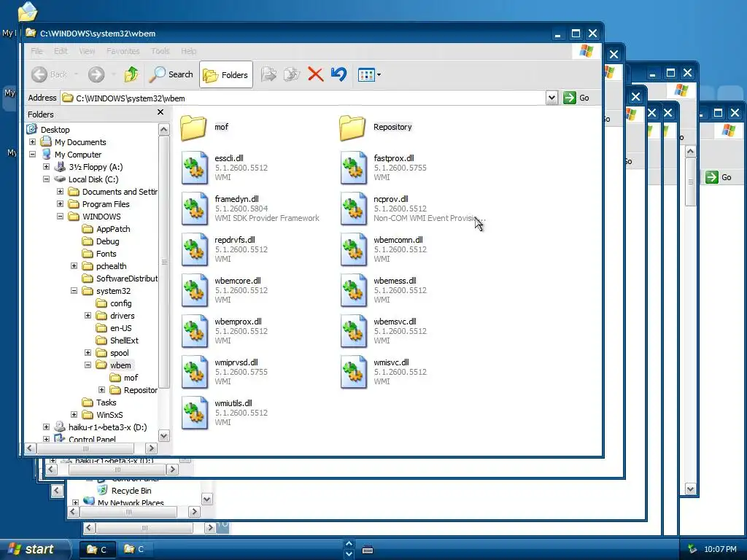
Task: Click the taskbar keyboard icon
Action: point(368,550)
